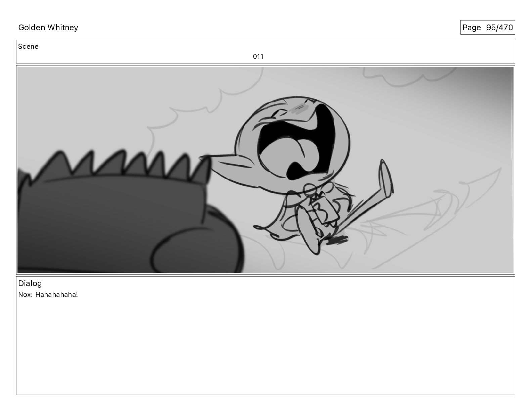This screenshot has height=411, width=532.
Task: Click the scene number 011
Action: (x=258, y=56)
